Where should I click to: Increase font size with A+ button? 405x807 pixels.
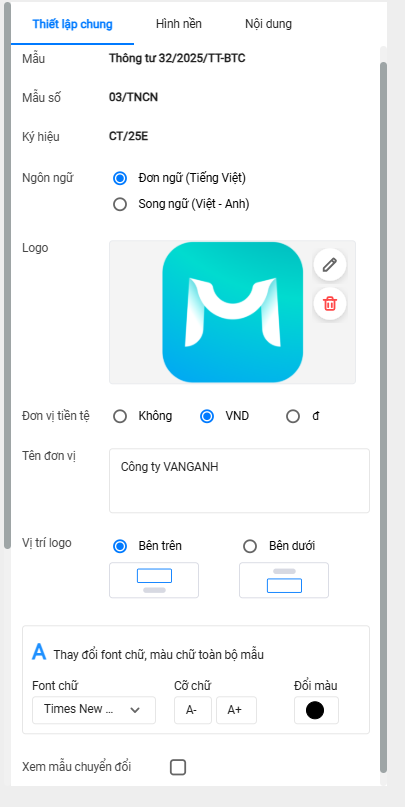[x=236, y=710]
